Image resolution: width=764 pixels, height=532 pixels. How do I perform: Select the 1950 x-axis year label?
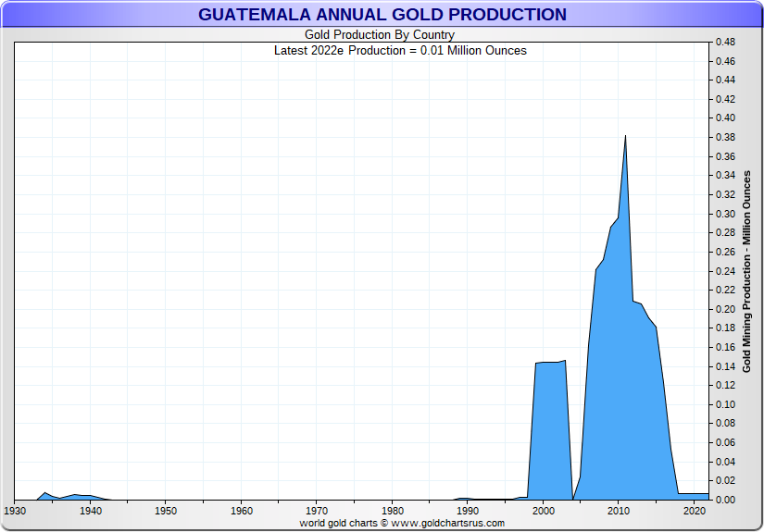pos(166,511)
